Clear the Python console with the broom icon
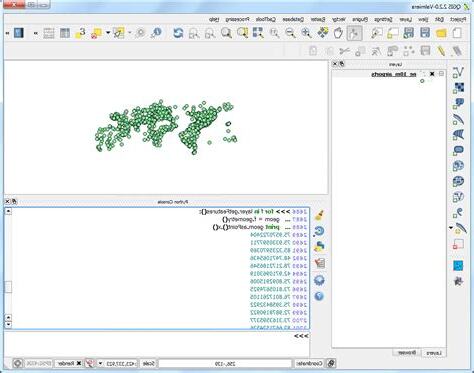The image size is (474, 373). [x=319, y=215]
